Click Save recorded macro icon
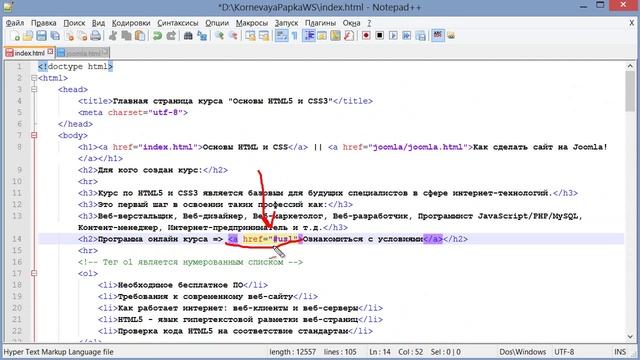The image size is (640, 360). click(420, 36)
